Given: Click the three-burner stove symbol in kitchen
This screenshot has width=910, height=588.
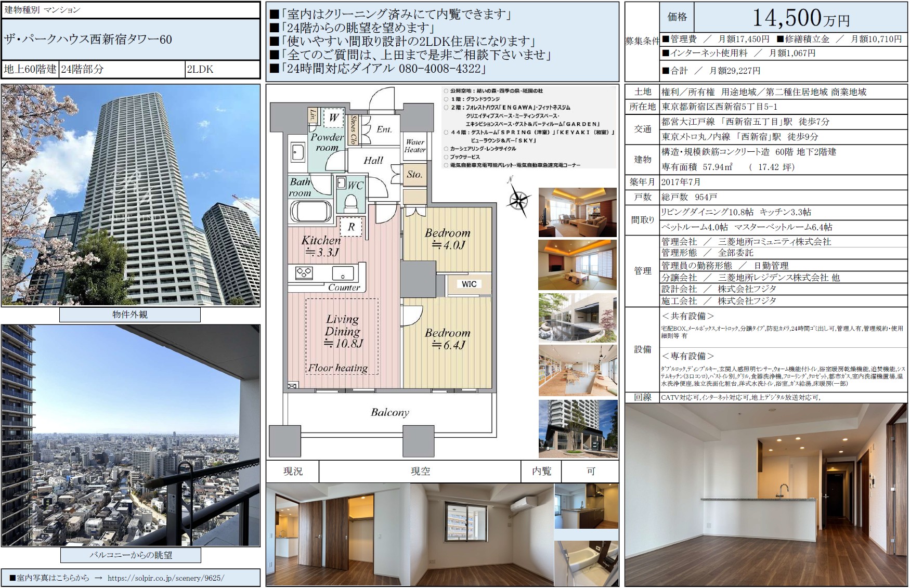Looking at the screenshot, I should (x=304, y=273).
